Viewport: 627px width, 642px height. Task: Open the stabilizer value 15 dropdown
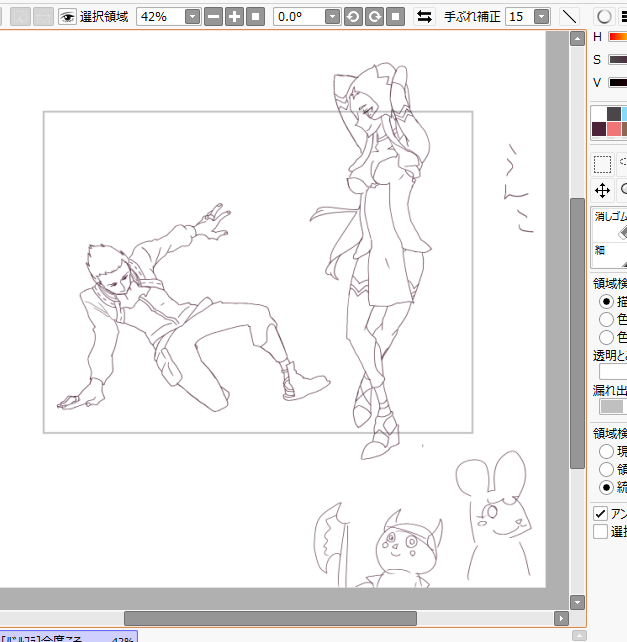(541, 17)
